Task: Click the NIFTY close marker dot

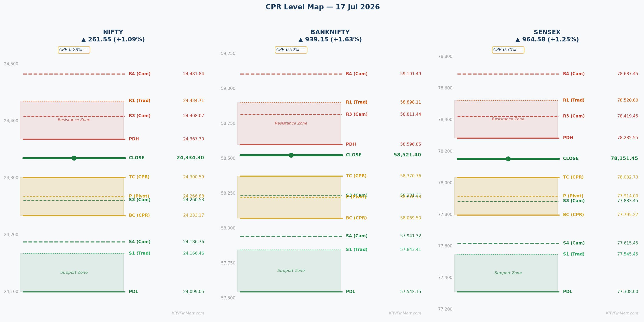Action: [74, 158]
